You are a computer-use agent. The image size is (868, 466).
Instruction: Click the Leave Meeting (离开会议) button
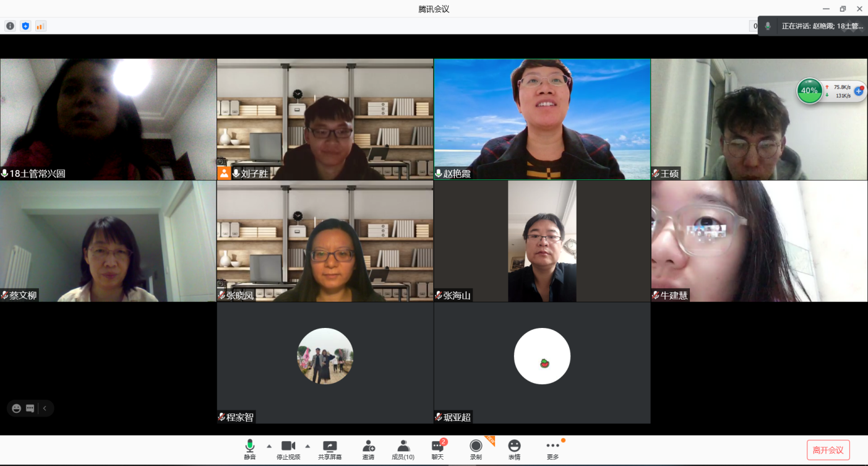point(828,450)
